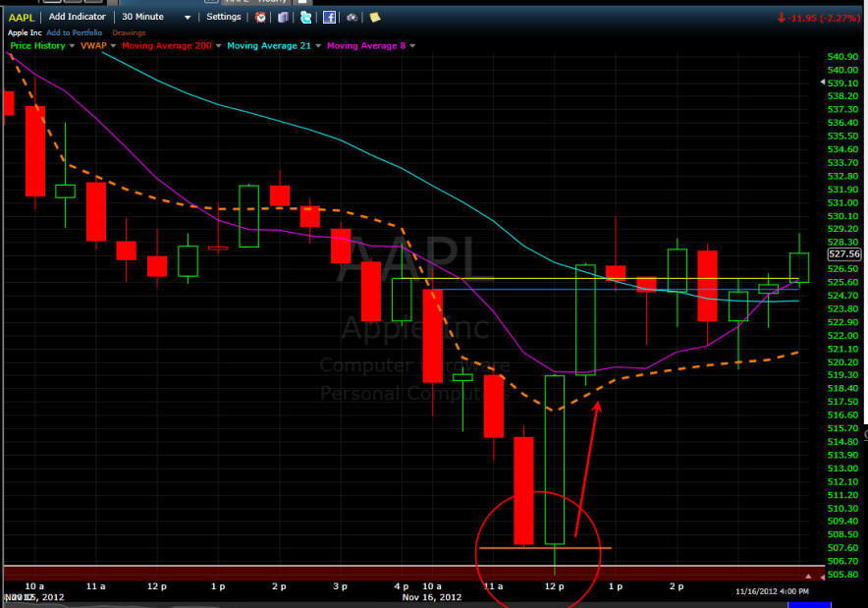Open the yellow sticky note icon
Image resolution: width=868 pixels, height=608 pixels.
tap(375, 17)
